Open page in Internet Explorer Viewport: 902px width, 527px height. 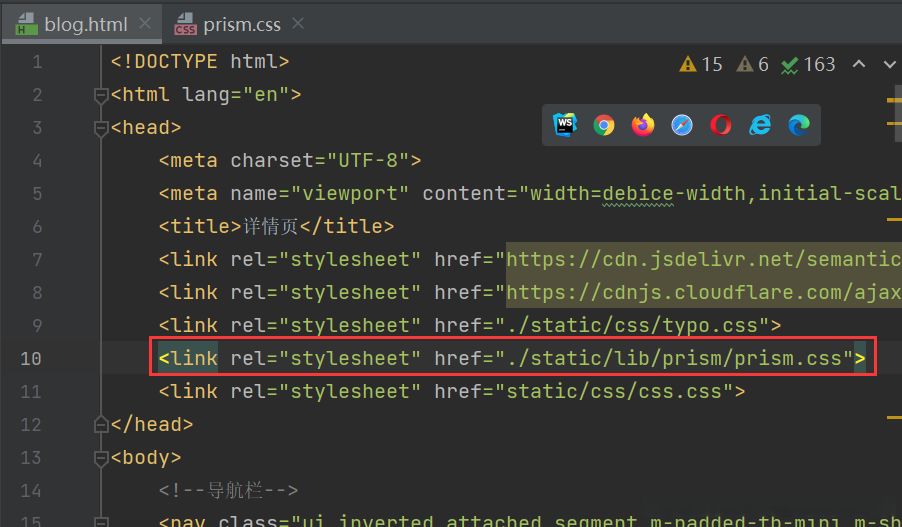760,125
